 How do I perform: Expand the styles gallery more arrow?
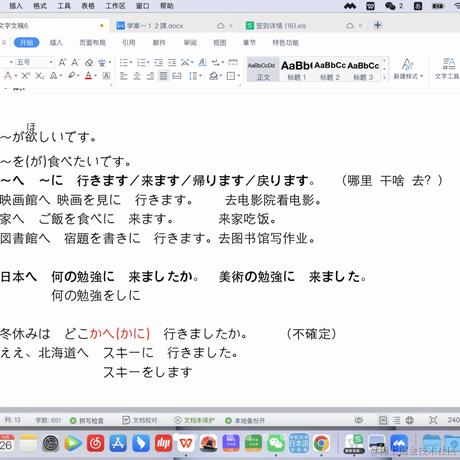tap(384, 77)
